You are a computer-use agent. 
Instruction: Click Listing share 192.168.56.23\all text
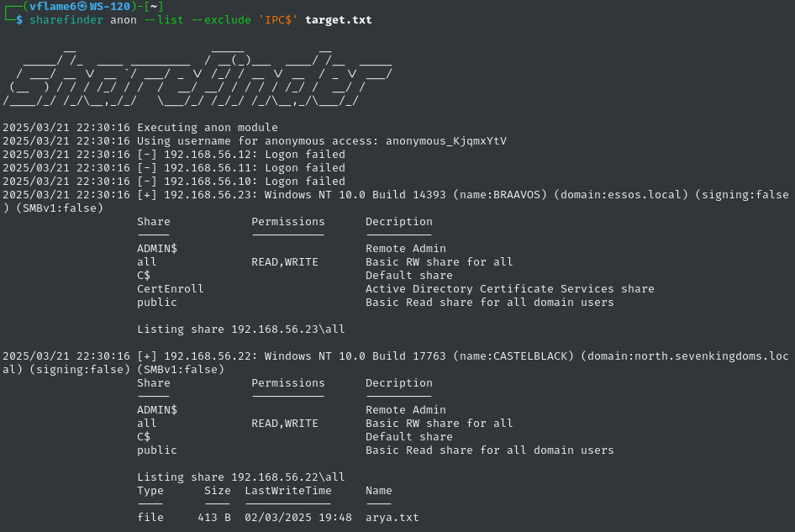point(241,329)
